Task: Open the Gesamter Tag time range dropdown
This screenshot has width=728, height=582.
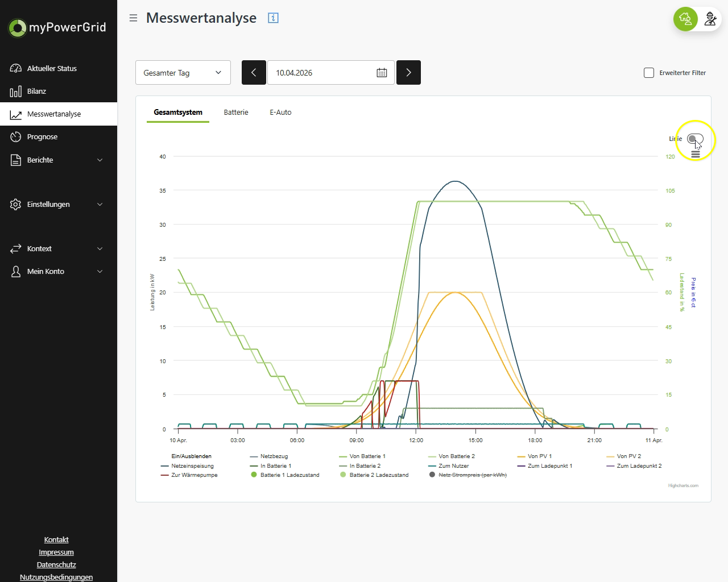Action: [183, 73]
